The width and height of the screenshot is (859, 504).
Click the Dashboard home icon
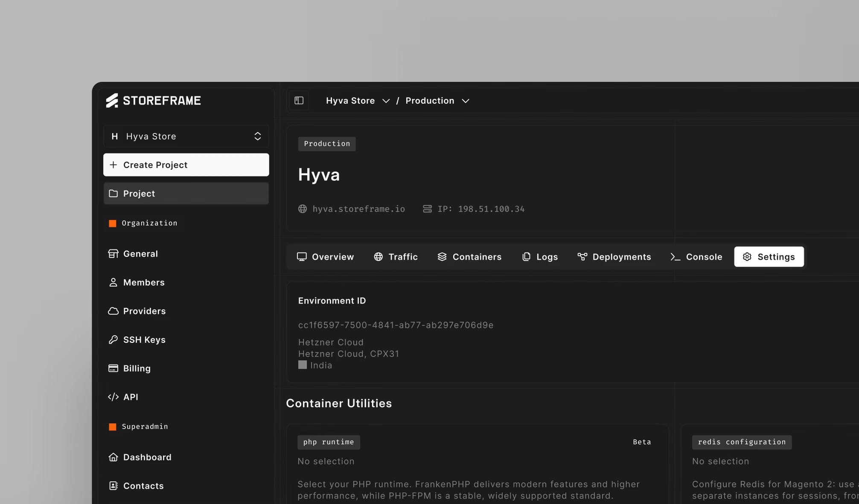[113, 457]
